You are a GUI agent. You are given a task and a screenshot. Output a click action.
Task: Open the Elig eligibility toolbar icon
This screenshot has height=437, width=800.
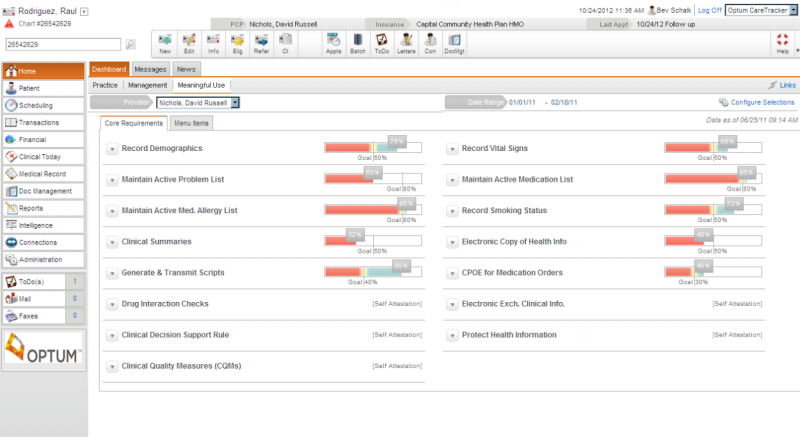click(x=237, y=43)
